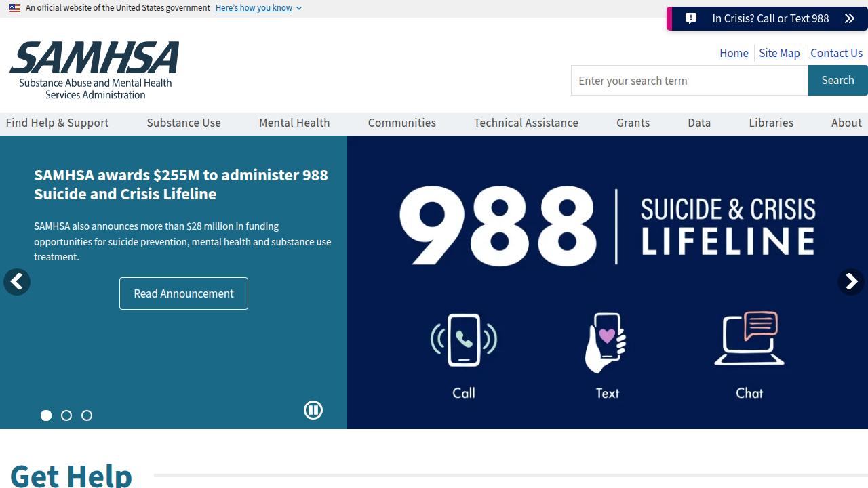The image size is (868, 488).
Task: Click the "$28 million in funding" paragraph
Action: pyautogui.click(x=182, y=241)
